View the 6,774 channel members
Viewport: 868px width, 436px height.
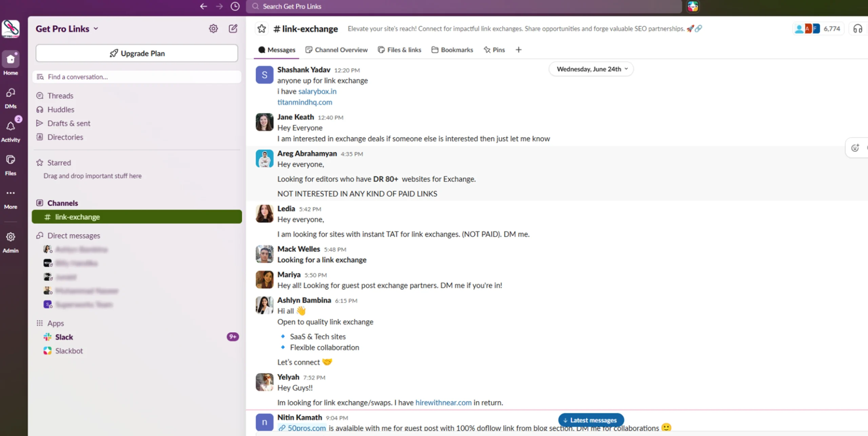[818, 29]
